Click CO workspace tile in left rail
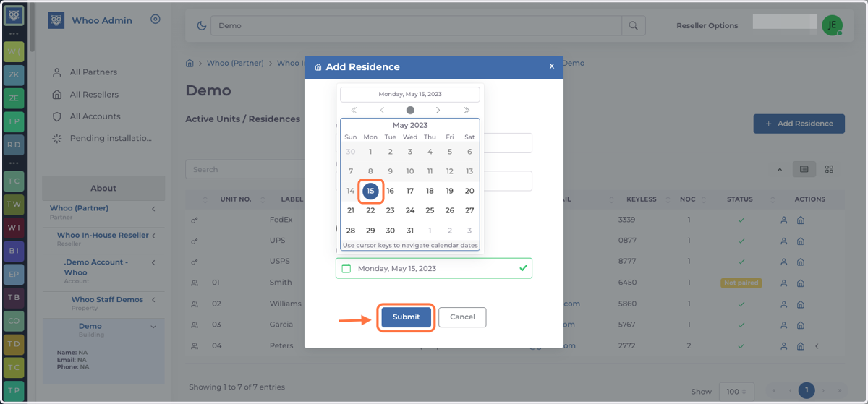The height and width of the screenshot is (404, 868). 14,321
